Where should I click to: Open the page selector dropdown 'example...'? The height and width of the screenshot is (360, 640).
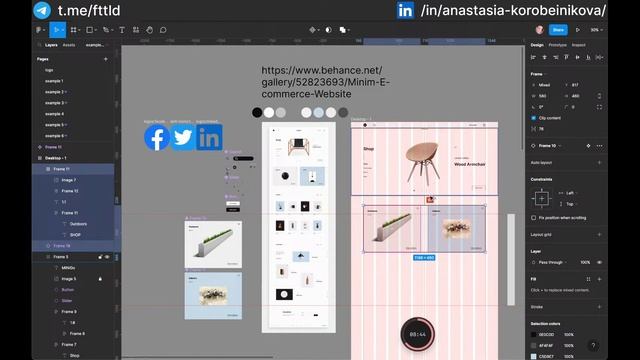(x=96, y=45)
